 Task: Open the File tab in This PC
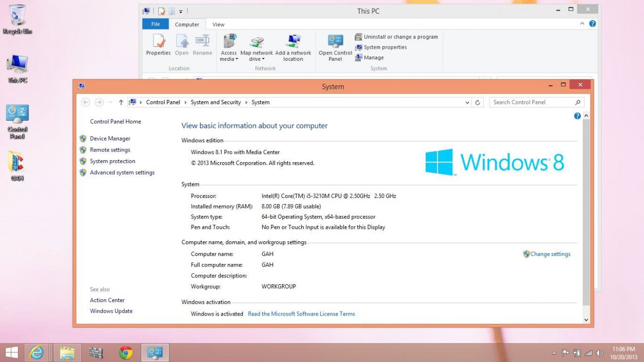tap(155, 24)
